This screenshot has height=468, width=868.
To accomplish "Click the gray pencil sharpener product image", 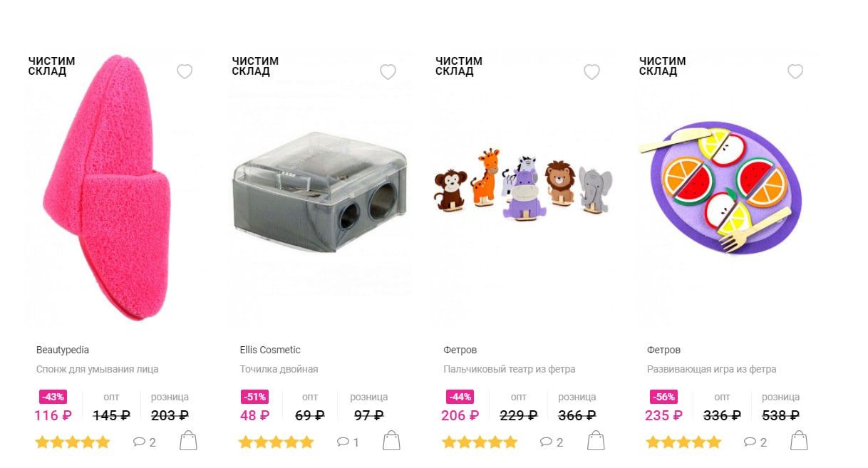I will point(320,192).
